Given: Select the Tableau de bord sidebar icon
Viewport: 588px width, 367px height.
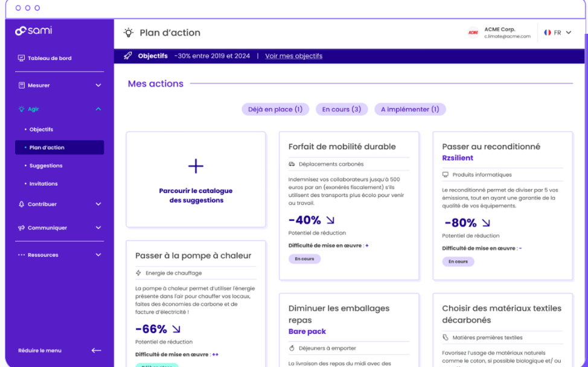Looking at the screenshot, I should 21,58.
